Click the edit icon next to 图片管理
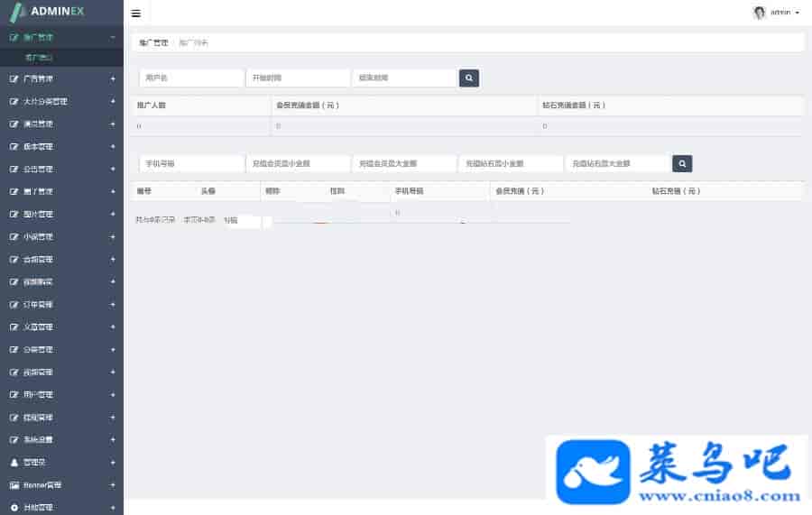812x515 pixels. [14, 215]
